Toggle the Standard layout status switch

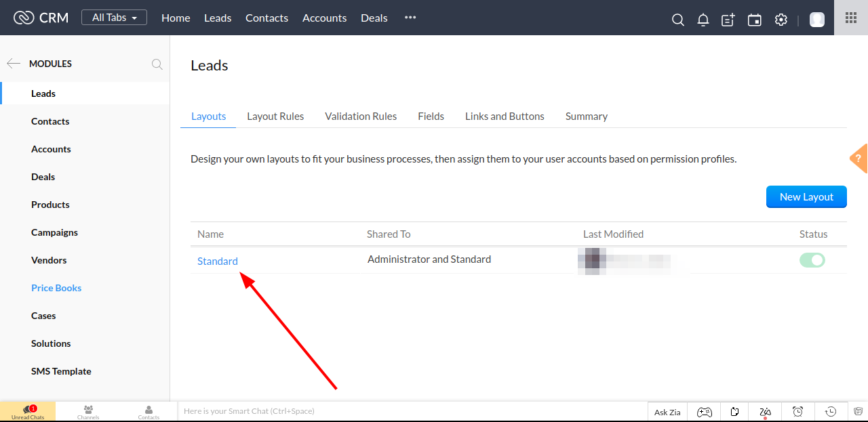812,260
